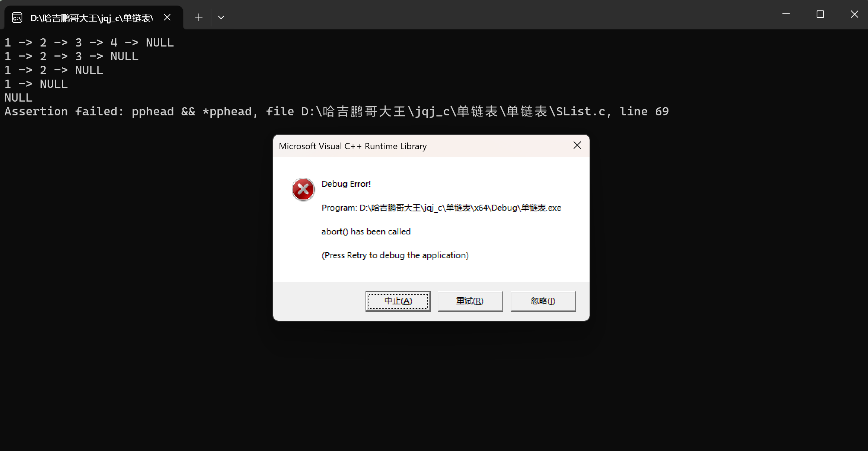This screenshot has width=868, height=451.
Task: Click the "Debug Error!" message text
Action: point(346,184)
